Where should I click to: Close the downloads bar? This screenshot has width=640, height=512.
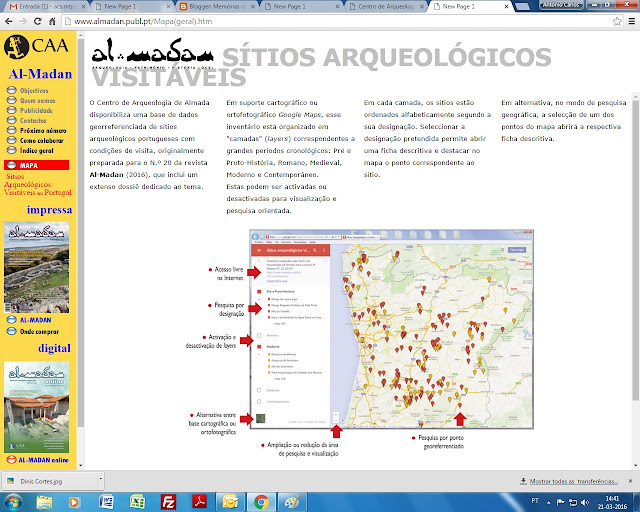(631, 481)
